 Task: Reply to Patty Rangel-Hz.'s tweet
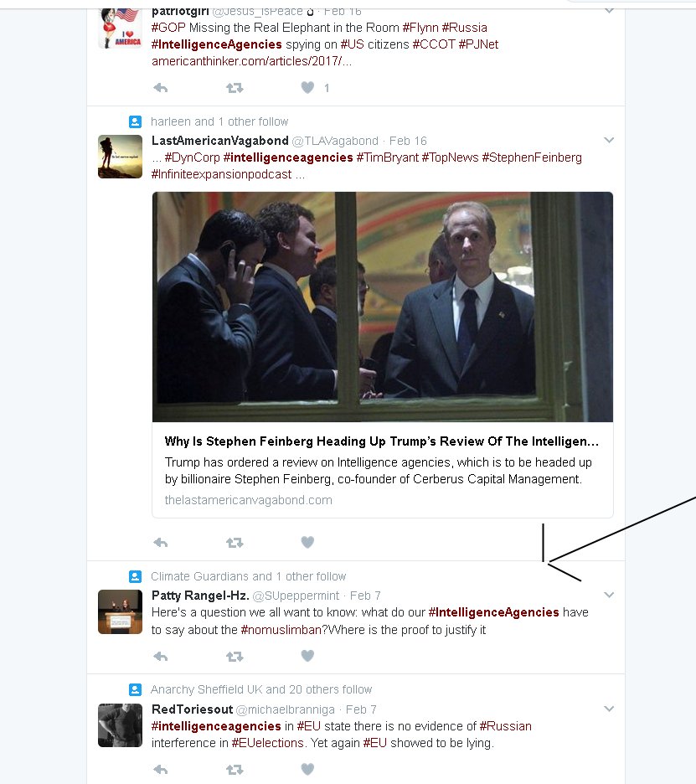(x=161, y=656)
